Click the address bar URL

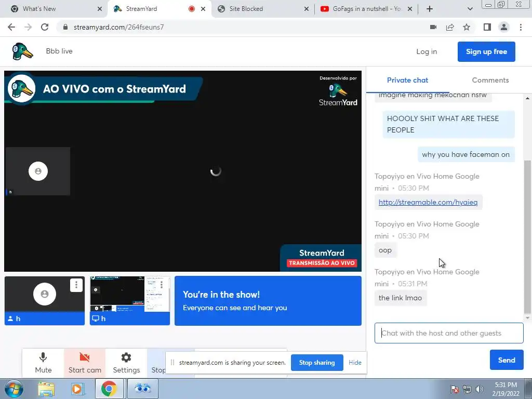[x=118, y=27]
